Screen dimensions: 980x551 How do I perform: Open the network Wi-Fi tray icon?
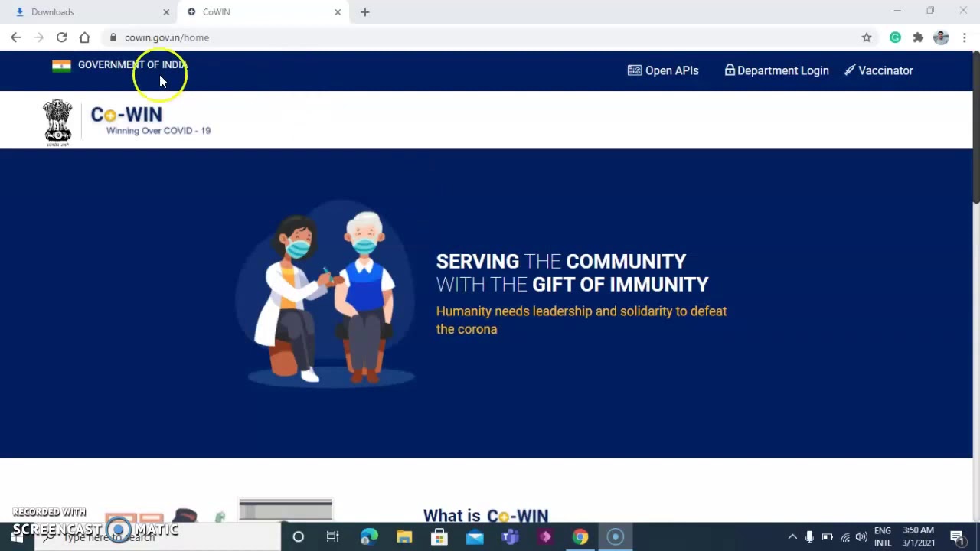click(x=845, y=537)
